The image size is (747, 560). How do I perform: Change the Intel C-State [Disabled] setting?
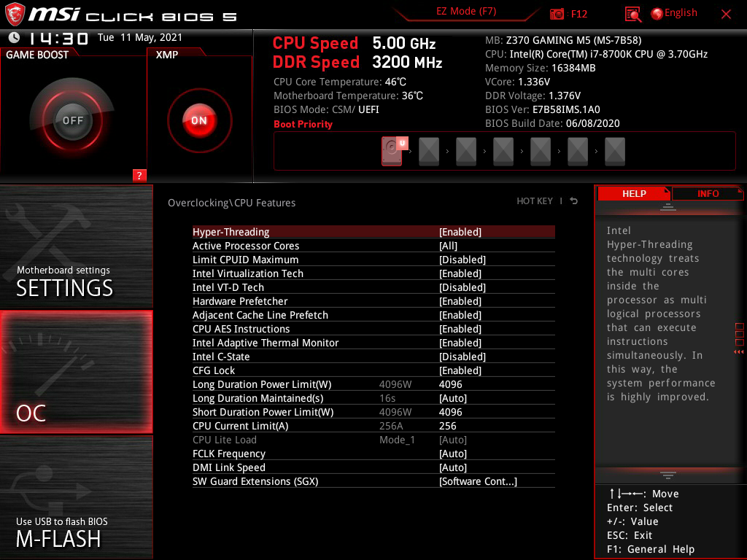click(373, 356)
